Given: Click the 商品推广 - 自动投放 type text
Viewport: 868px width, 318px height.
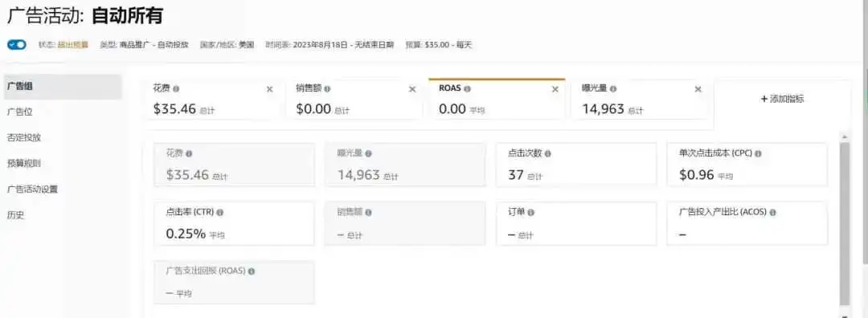Looking at the screenshot, I should coord(154,45).
